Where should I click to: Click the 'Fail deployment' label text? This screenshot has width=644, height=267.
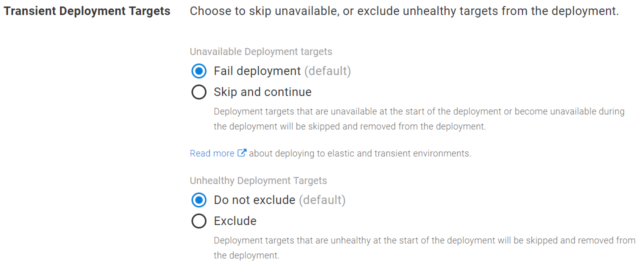[x=257, y=71]
